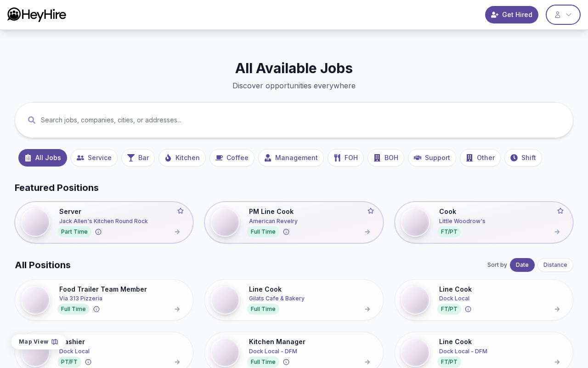The image size is (588, 368).
Task: Filter jobs by Kitchen
Action: pyautogui.click(x=182, y=158)
